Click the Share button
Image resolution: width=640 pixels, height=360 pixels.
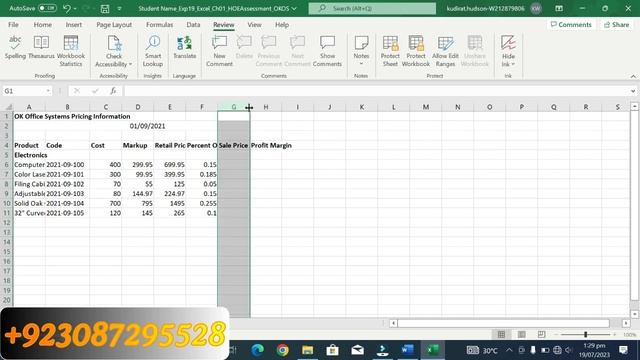pyautogui.click(x=616, y=24)
